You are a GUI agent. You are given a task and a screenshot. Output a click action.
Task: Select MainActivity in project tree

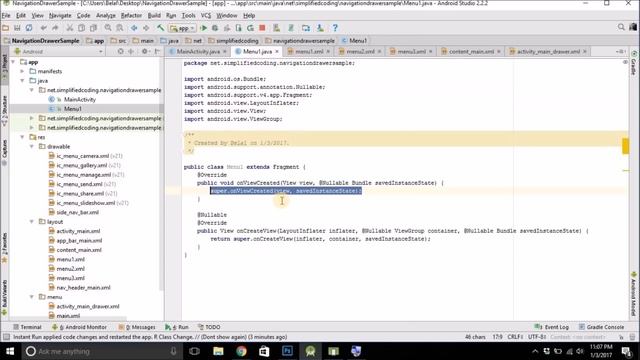tap(80, 100)
